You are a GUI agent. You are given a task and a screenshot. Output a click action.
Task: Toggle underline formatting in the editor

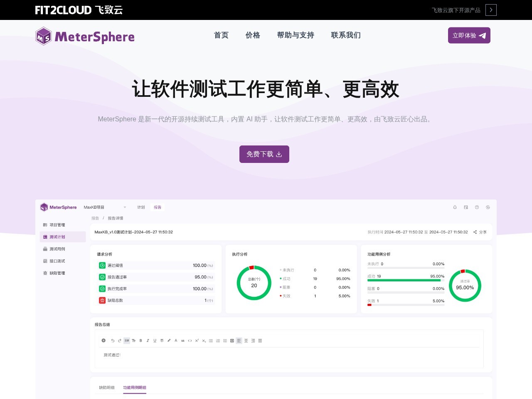click(x=155, y=340)
